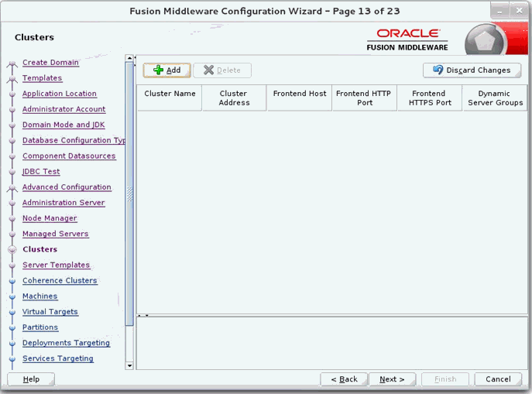The height and width of the screenshot is (394, 532).
Task: Click the sidebar scrollbar up arrow
Action: [x=129, y=58]
